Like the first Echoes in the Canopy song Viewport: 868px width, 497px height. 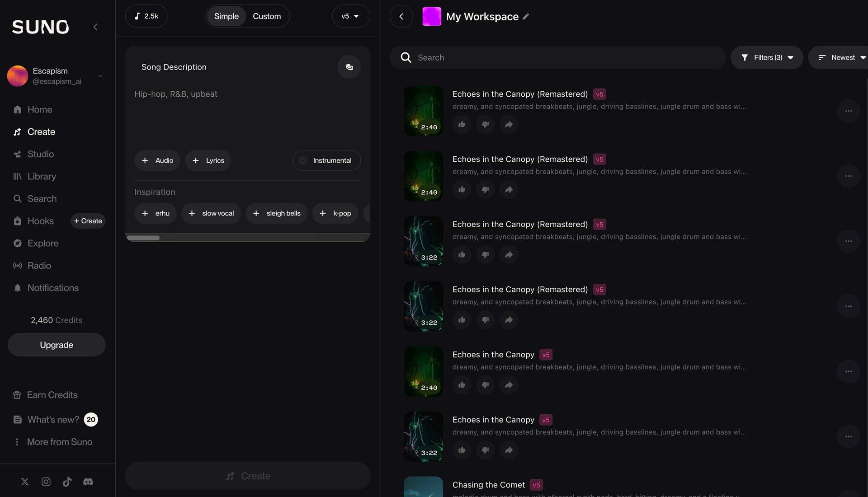pos(462,385)
